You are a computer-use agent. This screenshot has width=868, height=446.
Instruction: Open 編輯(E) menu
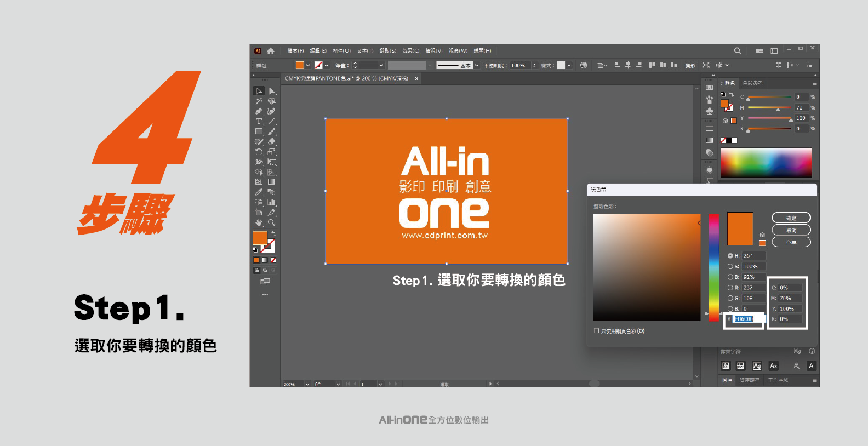tap(318, 51)
